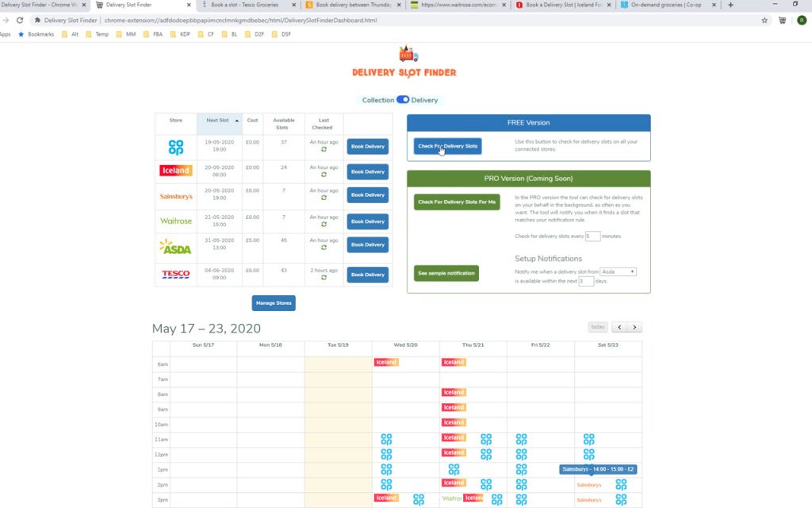This screenshot has width=812, height=508.
Task: Reload the page using browser refresh icon
Action: coord(20,20)
